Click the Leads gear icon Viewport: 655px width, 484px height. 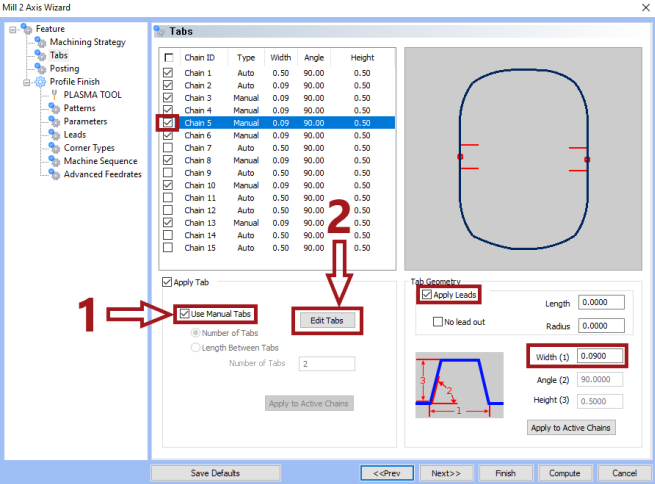(54, 134)
